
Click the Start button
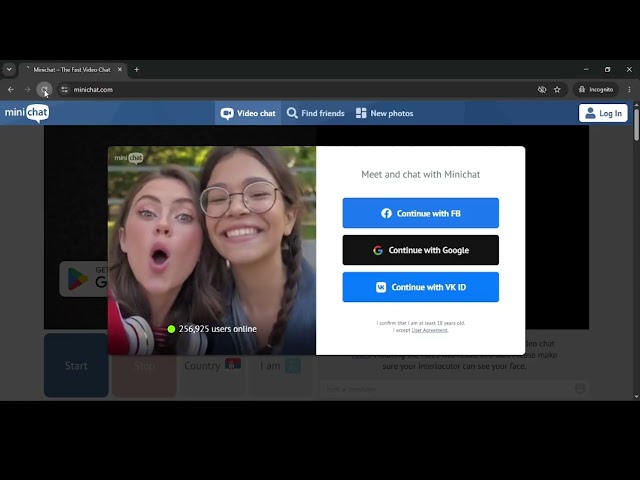coord(76,365)
